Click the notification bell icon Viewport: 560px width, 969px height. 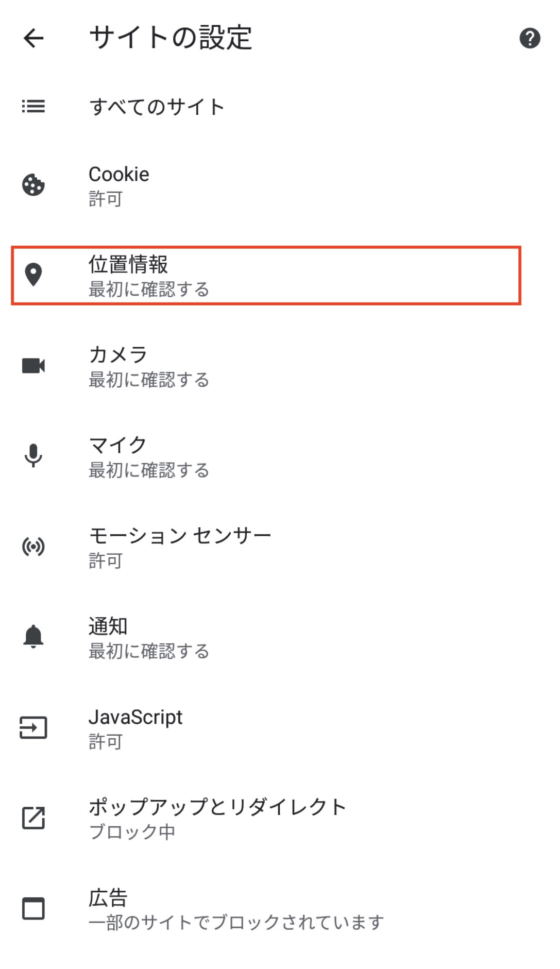point(33,637)
